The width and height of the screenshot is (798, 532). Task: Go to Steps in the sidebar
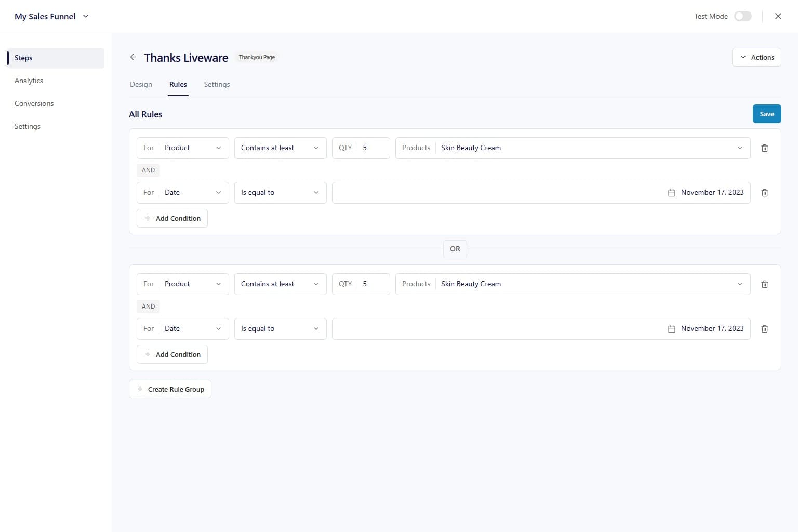pos(56,58)
